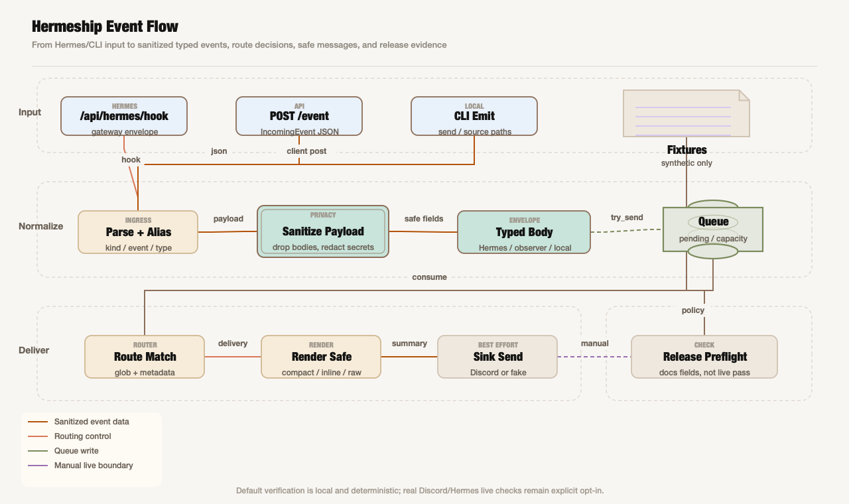
Task: Click the consume edge label
Action: pos(429,277)
